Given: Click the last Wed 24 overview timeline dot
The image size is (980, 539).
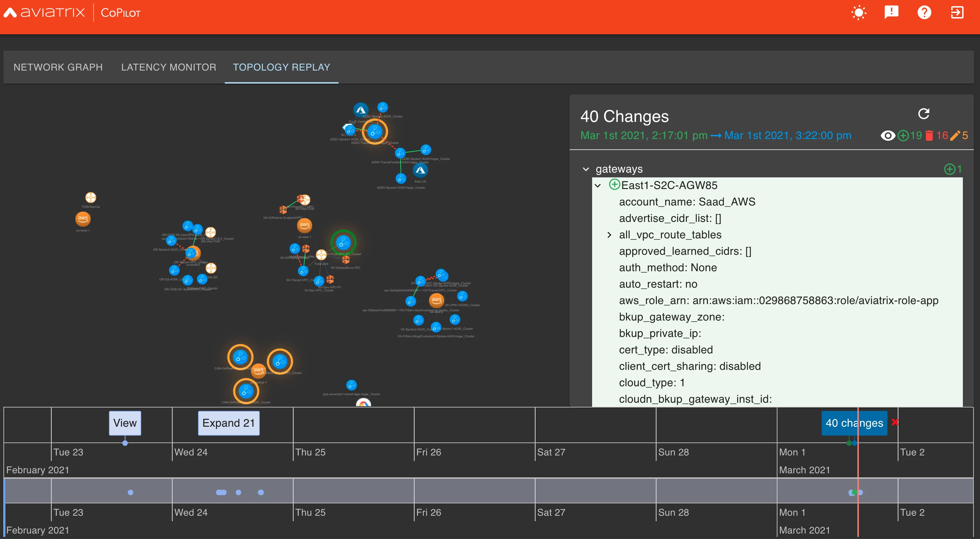Looking at the screenshot, I should coord(261,492).
